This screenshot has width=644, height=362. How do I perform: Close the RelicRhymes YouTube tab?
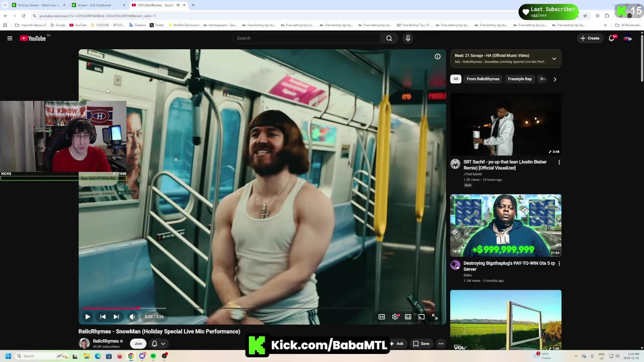(x=184, y=5)
